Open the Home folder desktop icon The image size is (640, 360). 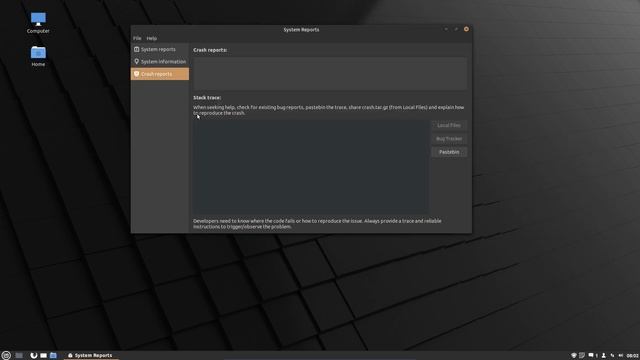(x=38, y=56)
